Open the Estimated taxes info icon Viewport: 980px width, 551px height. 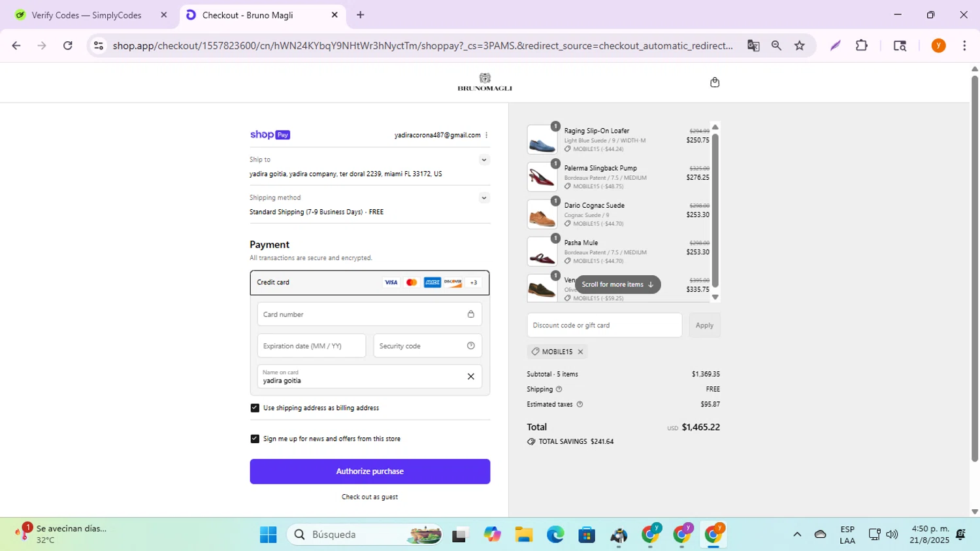tap(580, 404)
